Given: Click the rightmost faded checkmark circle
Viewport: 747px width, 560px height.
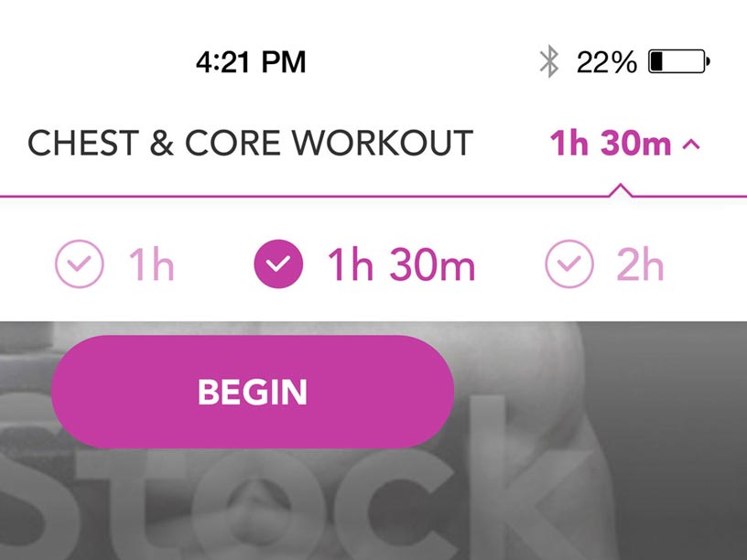Looking at the screenshot, I should [x=570, y=264].
